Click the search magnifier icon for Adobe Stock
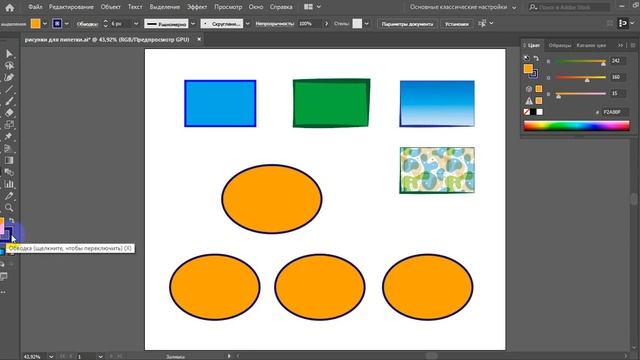 pyautogui.click(x=533, y=7)
